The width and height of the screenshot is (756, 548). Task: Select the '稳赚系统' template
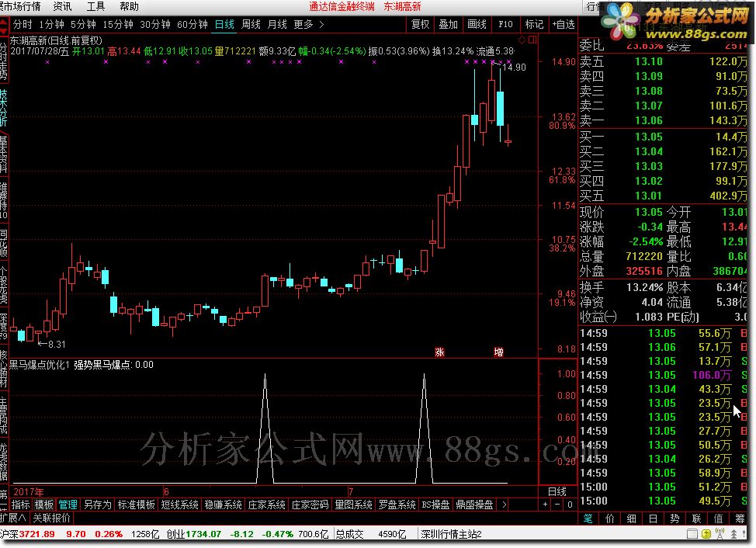(x=224, y=505)
